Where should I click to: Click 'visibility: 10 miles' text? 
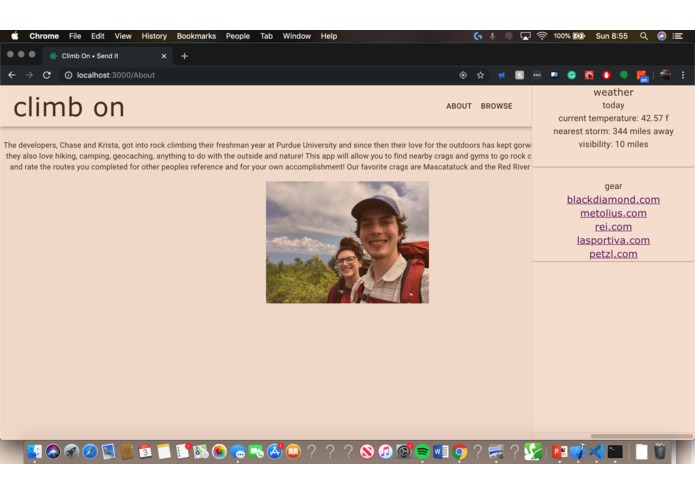click(613, 144)
